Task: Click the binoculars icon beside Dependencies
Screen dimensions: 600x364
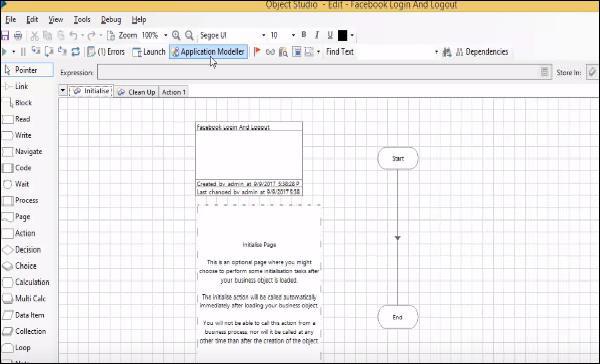Action: coord(447,52)
